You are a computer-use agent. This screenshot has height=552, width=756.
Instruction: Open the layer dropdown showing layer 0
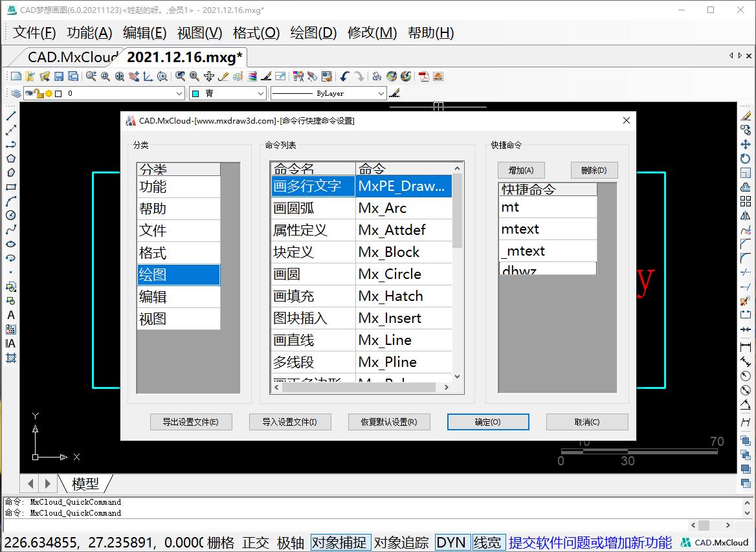click(x=179, y=93)
